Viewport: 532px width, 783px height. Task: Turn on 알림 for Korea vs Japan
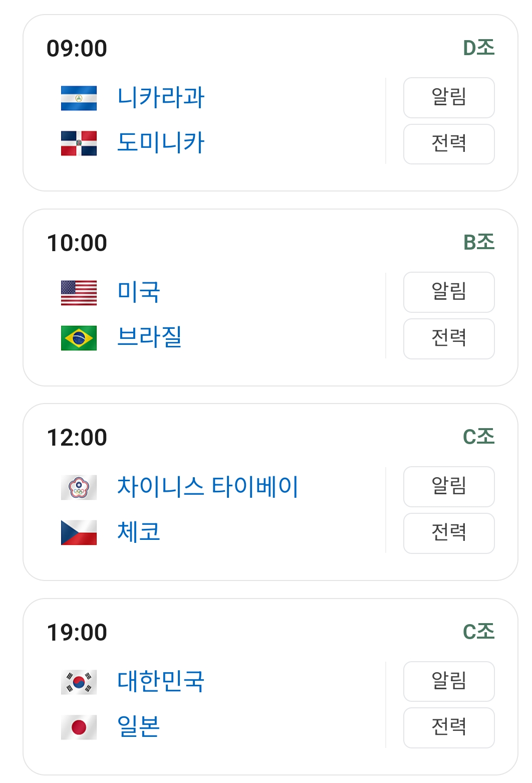coord(448,681)
